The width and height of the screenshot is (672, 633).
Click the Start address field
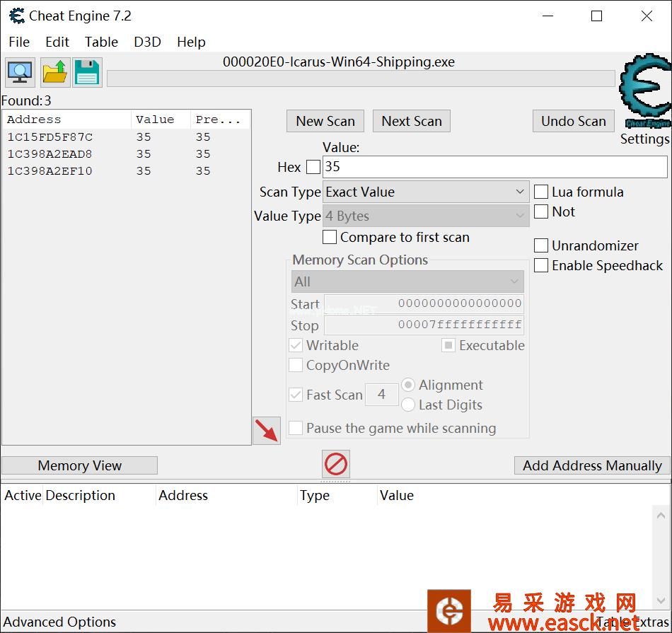424,303
